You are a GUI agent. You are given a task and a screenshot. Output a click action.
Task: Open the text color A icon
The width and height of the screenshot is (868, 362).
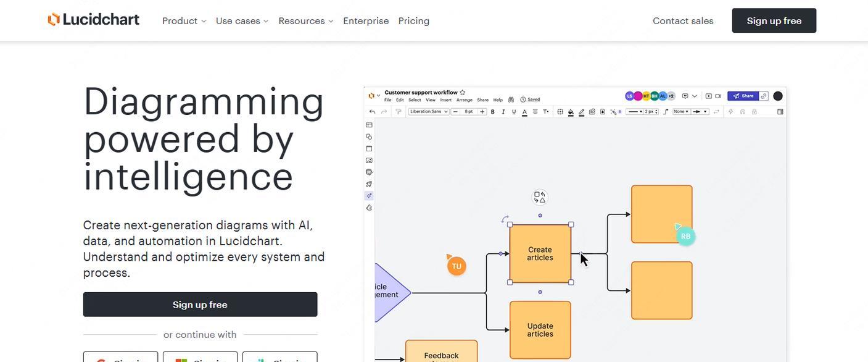click(x=524, y=112)
